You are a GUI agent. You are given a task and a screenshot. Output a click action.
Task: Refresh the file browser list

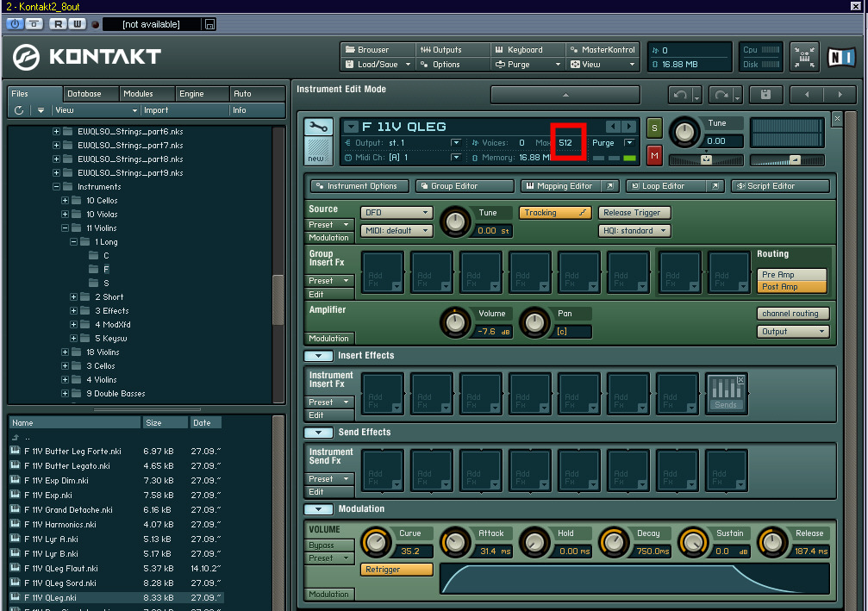pos(20,110)
